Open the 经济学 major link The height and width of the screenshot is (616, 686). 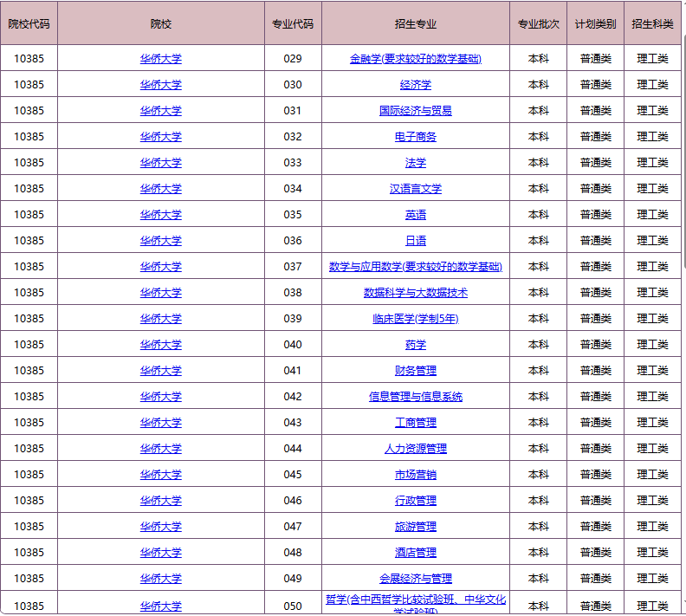[415, 84]
